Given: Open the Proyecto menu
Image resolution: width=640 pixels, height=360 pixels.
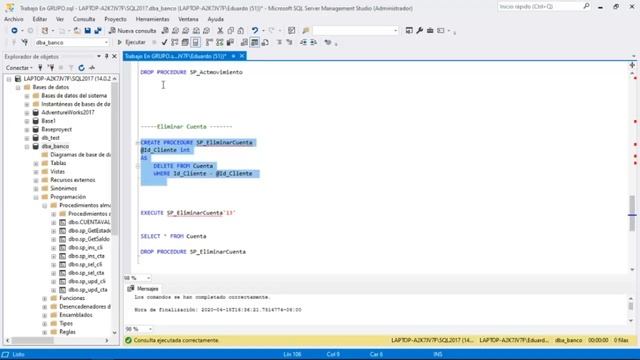Looking at the screenshot, I should [116, 19].
